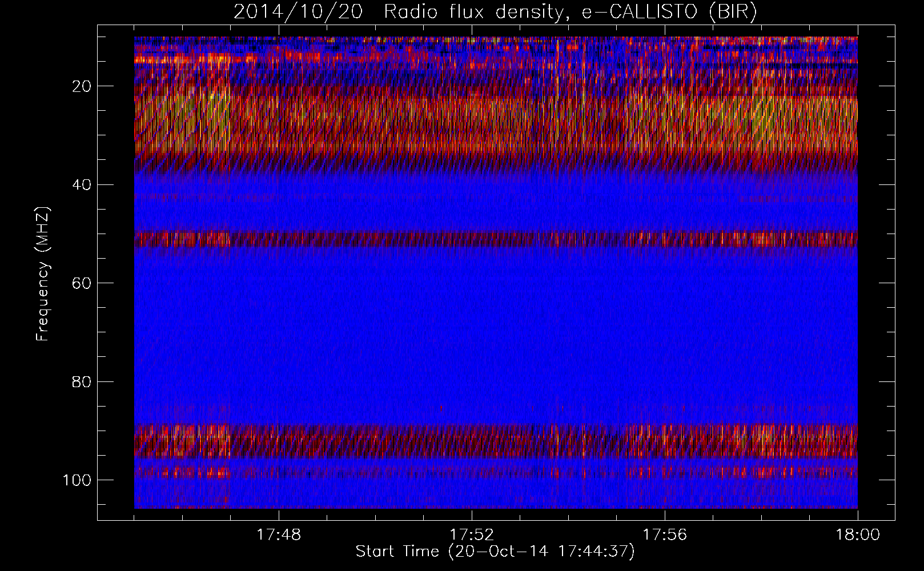Click the 18:00 time tick label
924x571 pixels.
point(858,535)
